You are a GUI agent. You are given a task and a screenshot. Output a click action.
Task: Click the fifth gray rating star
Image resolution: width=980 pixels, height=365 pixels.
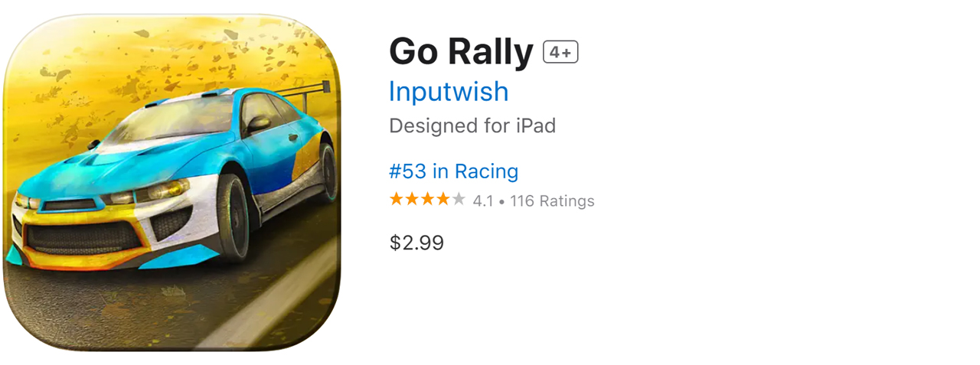coord(458,200)
